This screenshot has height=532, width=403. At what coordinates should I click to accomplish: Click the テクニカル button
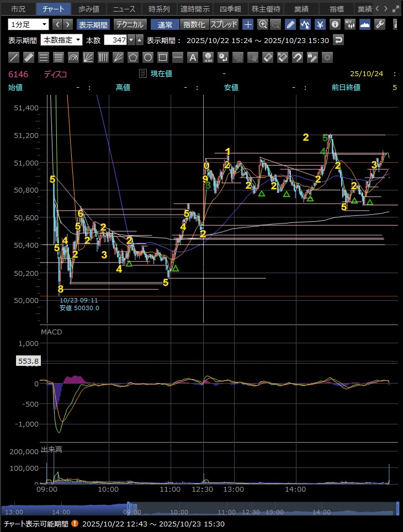tap(130, 24)
